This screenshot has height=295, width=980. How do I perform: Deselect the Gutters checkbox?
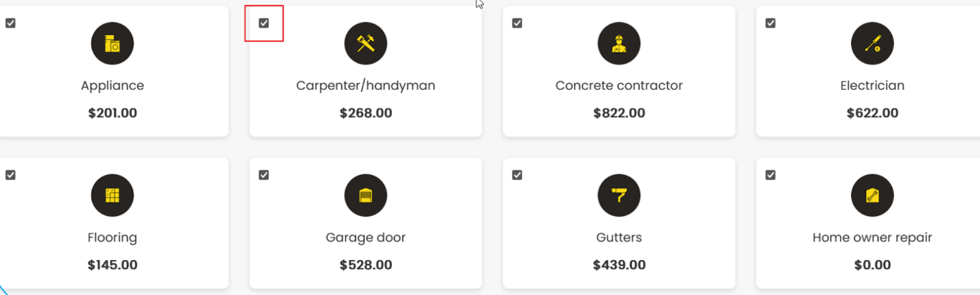point(518,175)
